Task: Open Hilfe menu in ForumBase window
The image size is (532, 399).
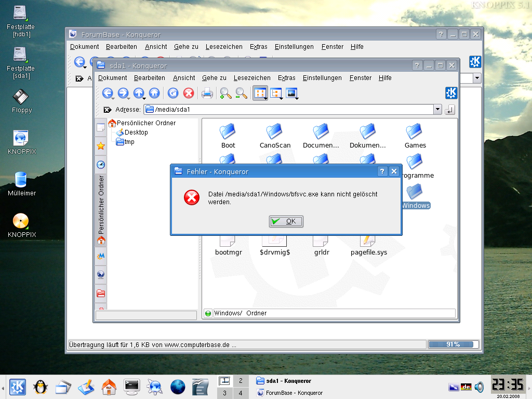Action: (357, 47)
